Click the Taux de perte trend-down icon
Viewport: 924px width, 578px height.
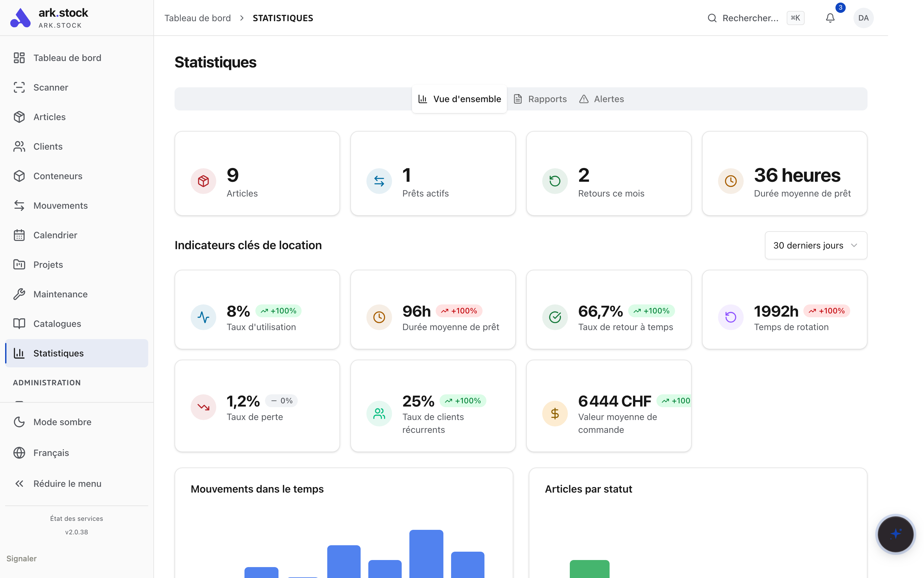pyautogui.click(x=203, y=407)
